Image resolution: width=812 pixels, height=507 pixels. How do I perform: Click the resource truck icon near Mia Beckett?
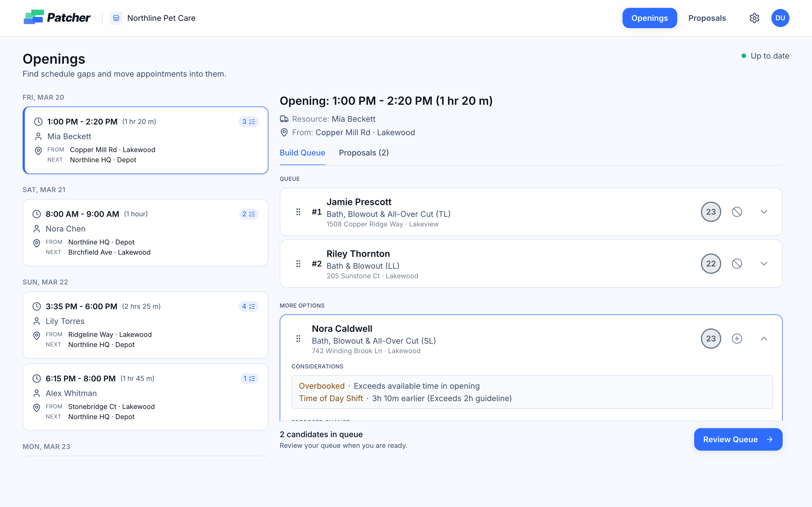[x=284, y=119]
